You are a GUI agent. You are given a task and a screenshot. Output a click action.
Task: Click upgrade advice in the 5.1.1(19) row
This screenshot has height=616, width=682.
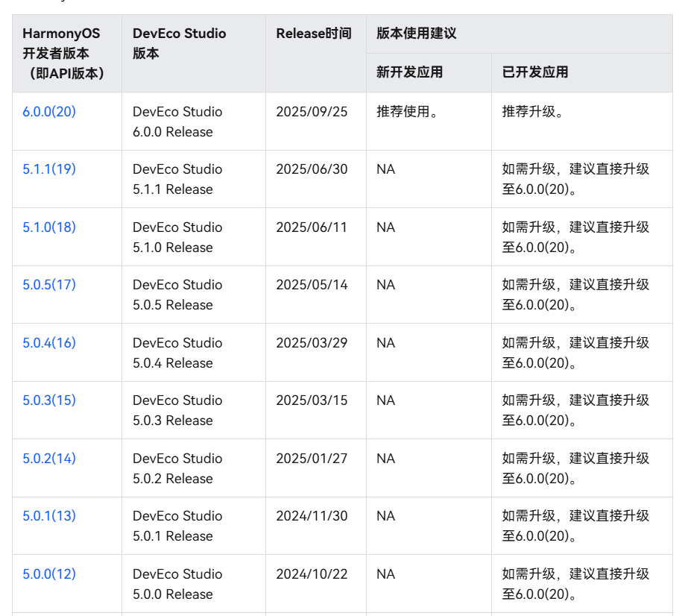[575, 179]
